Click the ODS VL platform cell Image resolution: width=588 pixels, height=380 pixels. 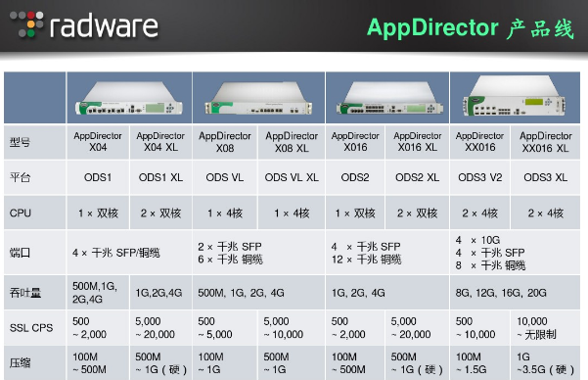point(225,177)
